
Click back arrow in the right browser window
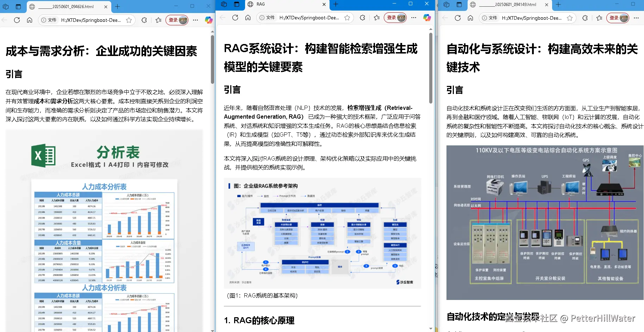pos(445,18)
